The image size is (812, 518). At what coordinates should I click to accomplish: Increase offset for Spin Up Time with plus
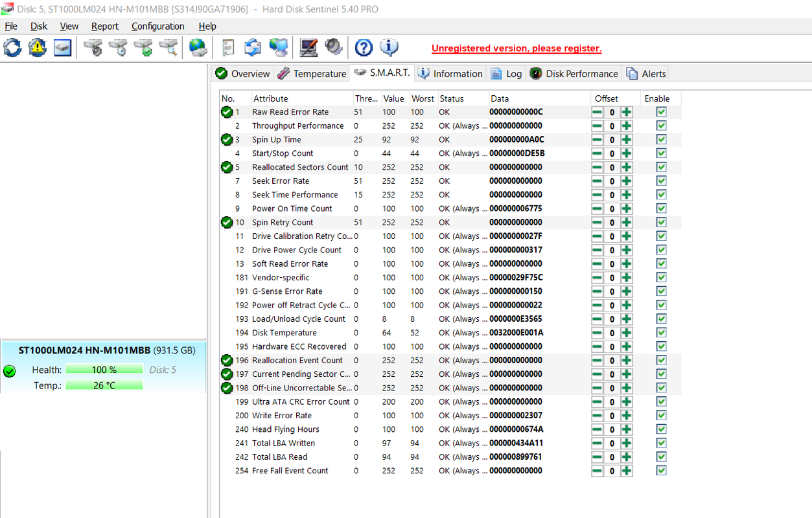coord(627,140)
